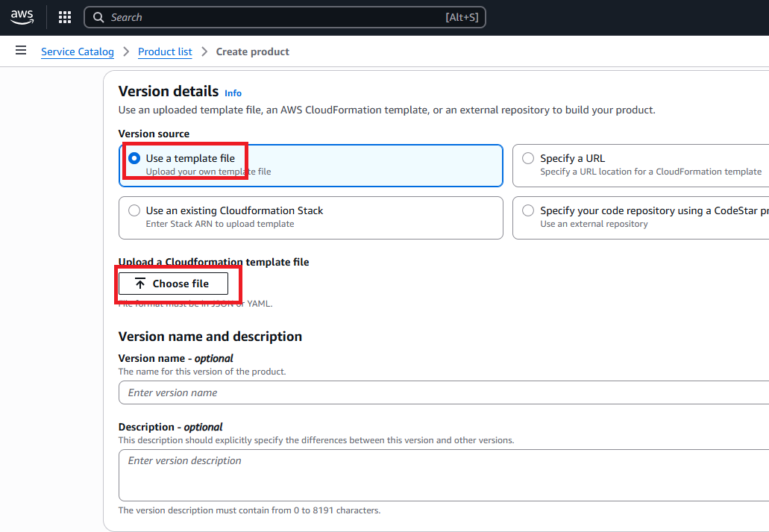The height and width of the screenshot is (532, 769).
Task: Open the AWS services grid menu
Action: [x=65, y=17]
